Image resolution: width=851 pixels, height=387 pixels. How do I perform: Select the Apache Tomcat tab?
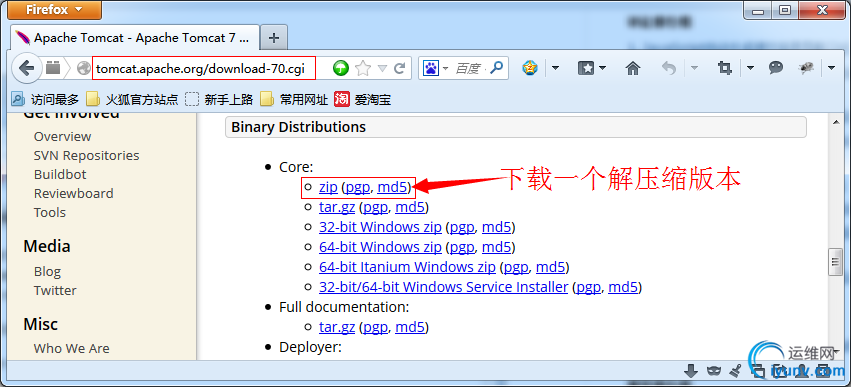[134, 38]
